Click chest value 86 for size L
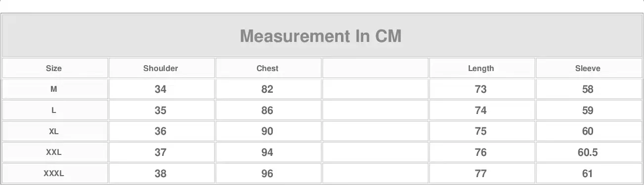Image resolution: width=644 pixels, height=185 pixels. [x=267, y=111]
